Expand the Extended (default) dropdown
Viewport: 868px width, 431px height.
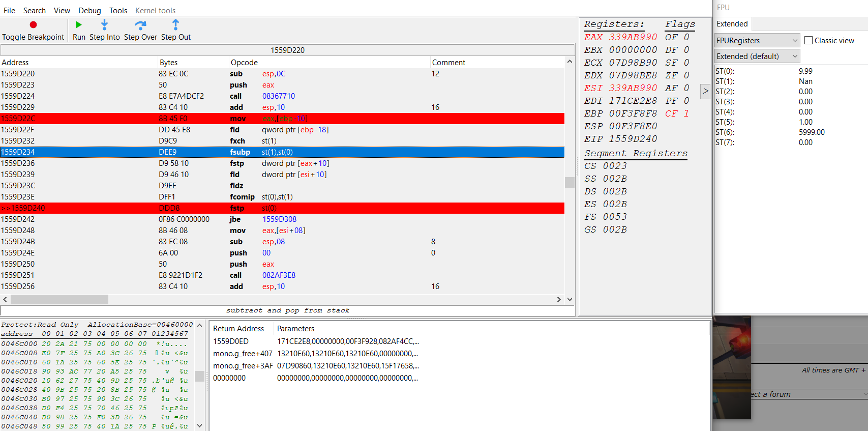click(x=757, y=56)
